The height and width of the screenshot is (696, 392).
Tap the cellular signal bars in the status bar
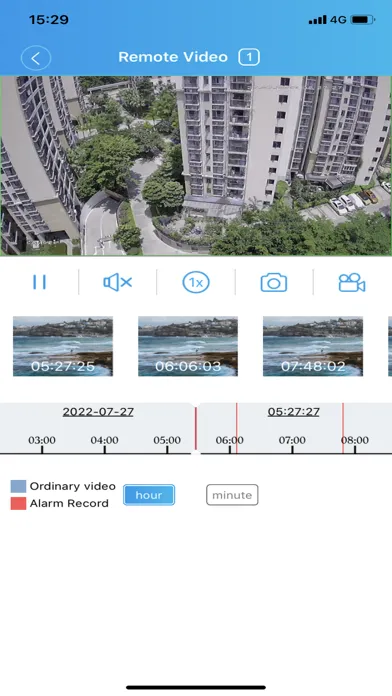(317, 20)
